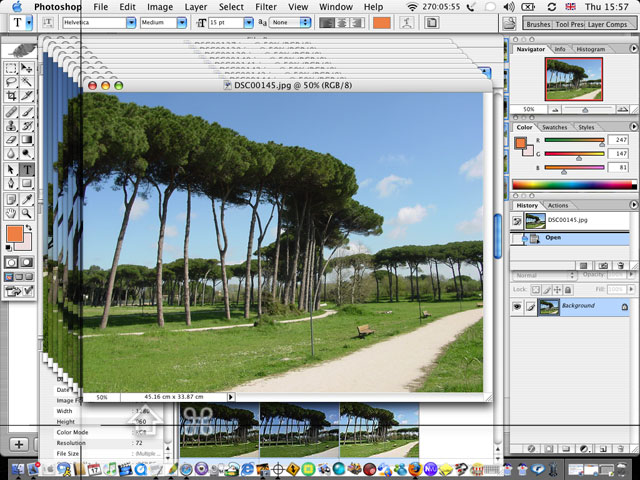
Task: Open the 15 pt font size dropdown
Action: tap(248, 22)
